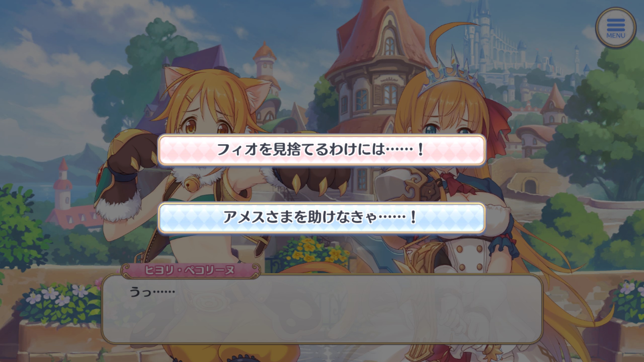The height and width of the screenshot is (362, 644).
Task: Open the round MENU button
Action: [x=616, y=28]
